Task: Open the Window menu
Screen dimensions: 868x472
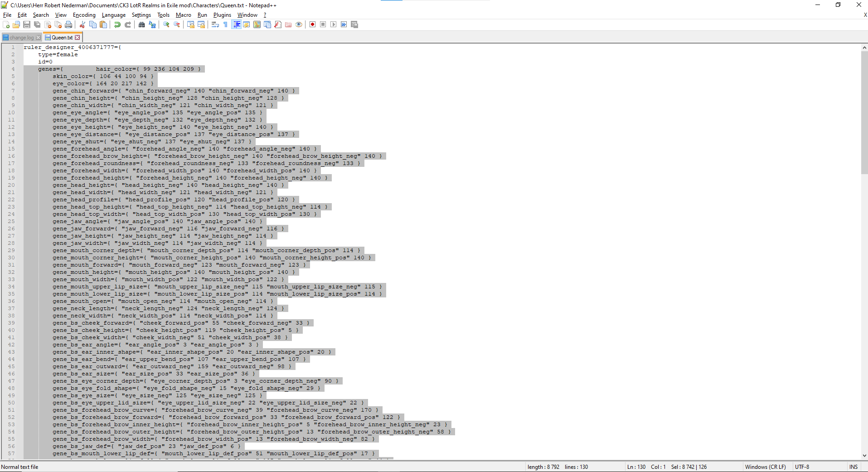Action: click(x=247, y=15)
